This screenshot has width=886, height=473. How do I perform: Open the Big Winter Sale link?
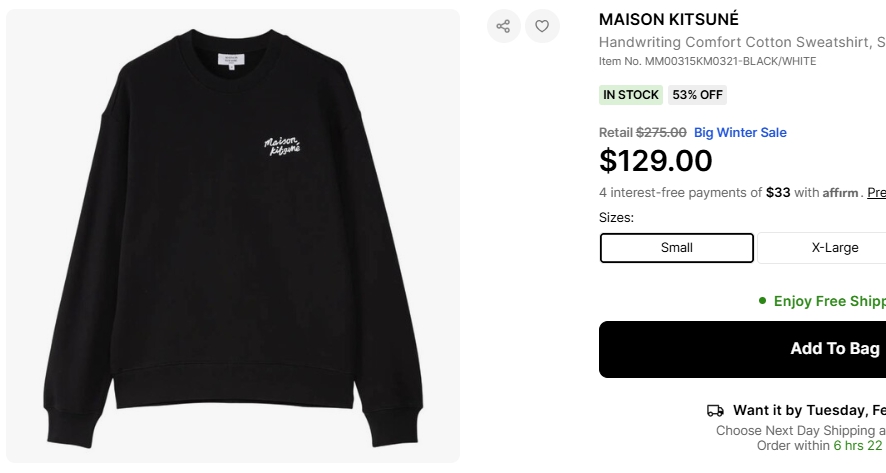pos(740,132)
